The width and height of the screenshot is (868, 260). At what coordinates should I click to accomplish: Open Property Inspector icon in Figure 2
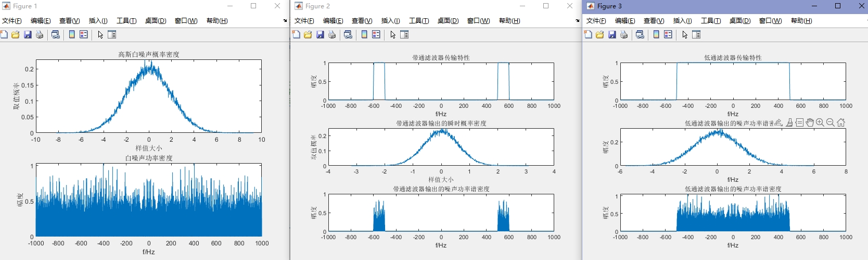pos(404,34)
